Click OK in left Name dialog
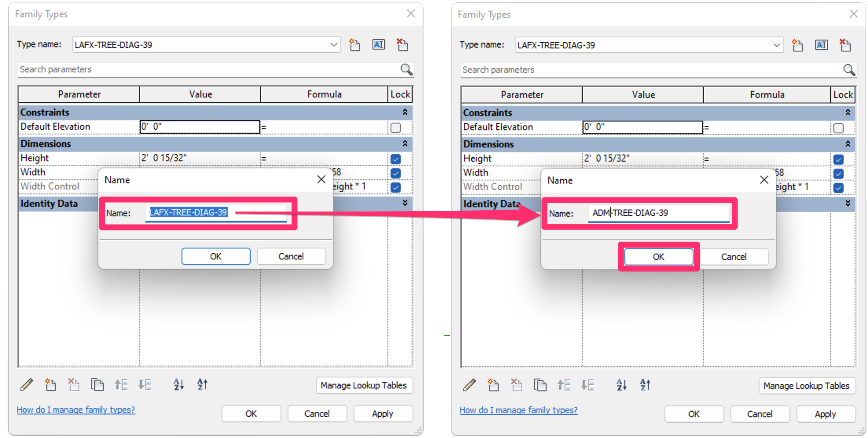 pyautogui.click(x=216, y=256)
